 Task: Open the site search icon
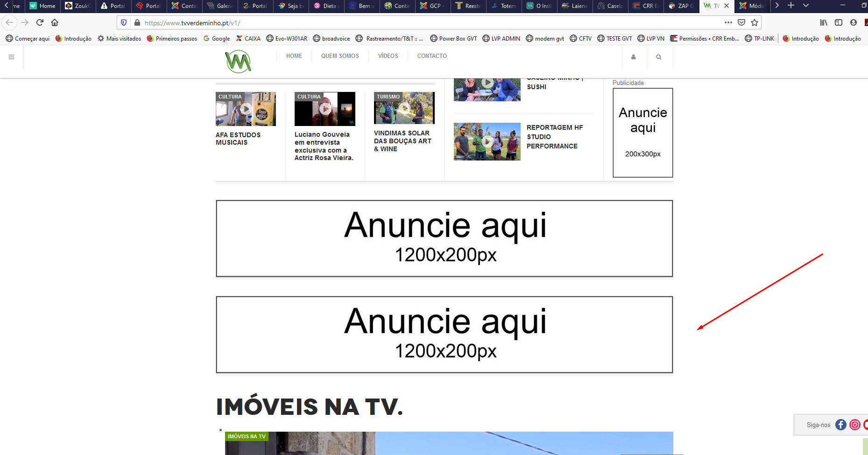[x=659, y=57]
